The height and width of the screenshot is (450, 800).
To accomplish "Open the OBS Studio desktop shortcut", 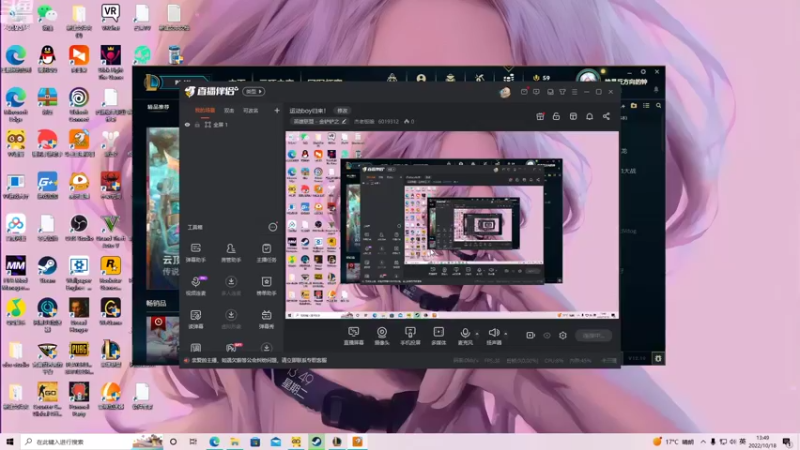I will 79,228.
